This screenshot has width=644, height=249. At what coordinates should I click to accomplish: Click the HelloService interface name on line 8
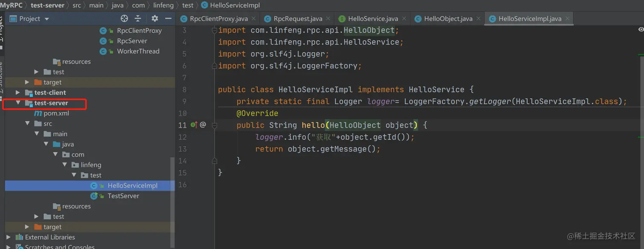pyautogui.click(x=437, y=89)
